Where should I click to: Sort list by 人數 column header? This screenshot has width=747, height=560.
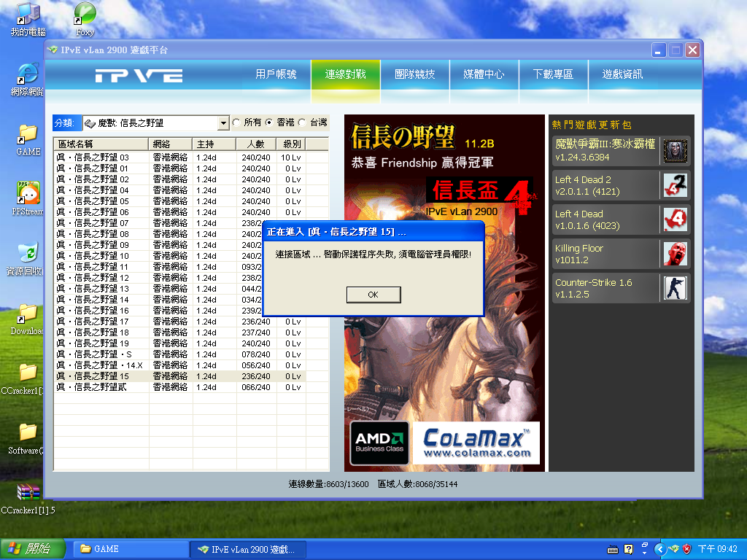point(255,144)
